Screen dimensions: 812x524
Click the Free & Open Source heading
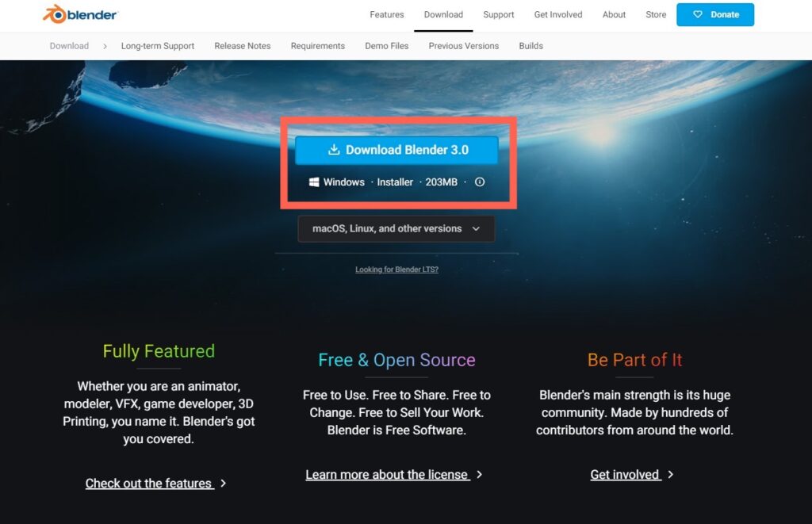click(396, 360)
